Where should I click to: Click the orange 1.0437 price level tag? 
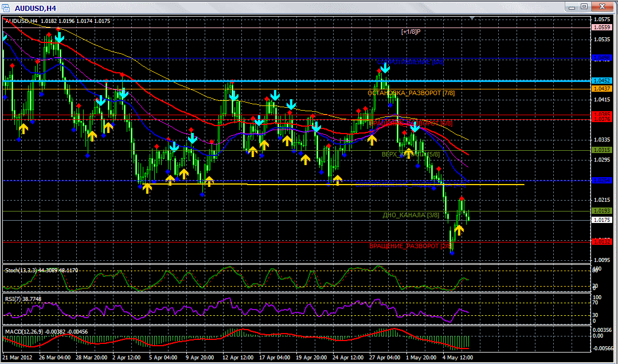click(601, 88)
